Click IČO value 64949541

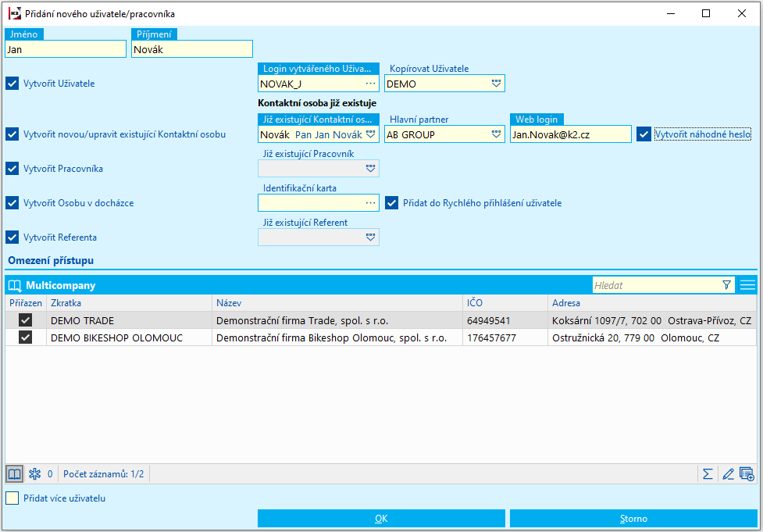click(x=505, y=321)
